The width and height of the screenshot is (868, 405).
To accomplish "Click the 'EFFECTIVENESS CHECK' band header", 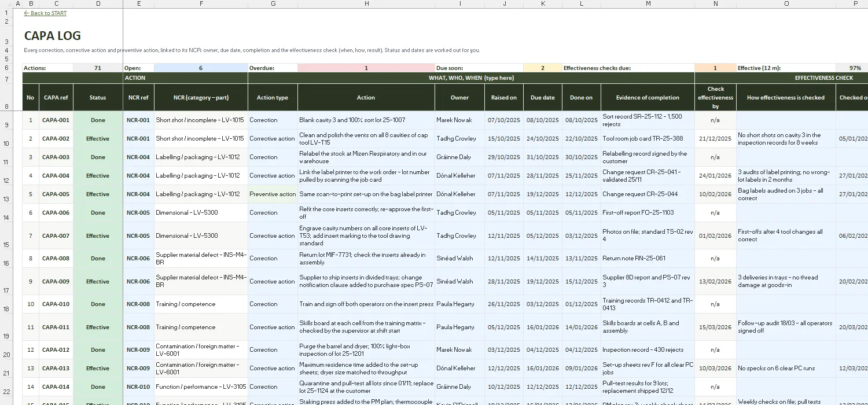I will tap(823, 78).
